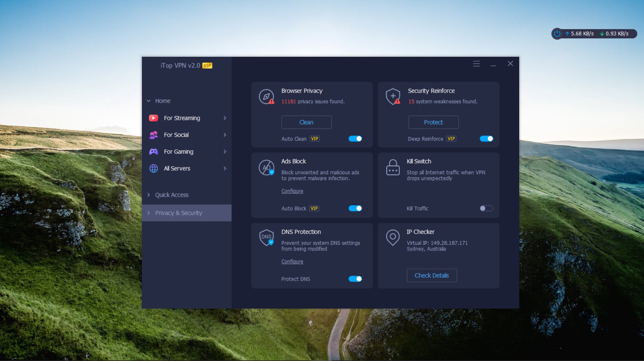Viewport: 644px width, 361px height.
Task: Expand the Quick Access chevron
Action: pos(149,195)
